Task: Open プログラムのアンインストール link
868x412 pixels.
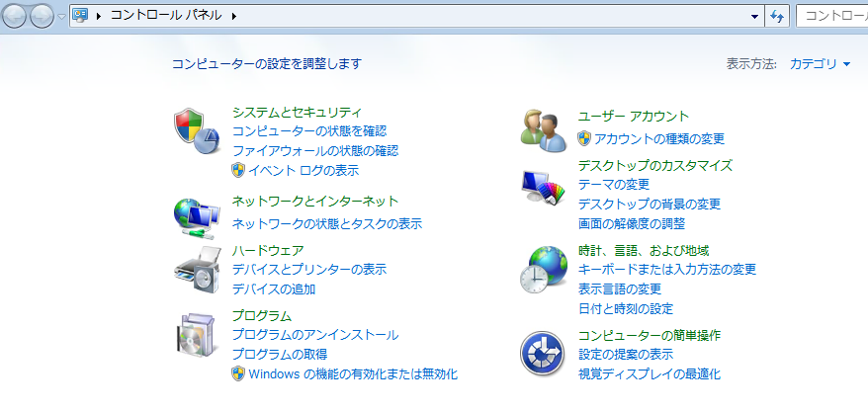Action: point(315,335)
